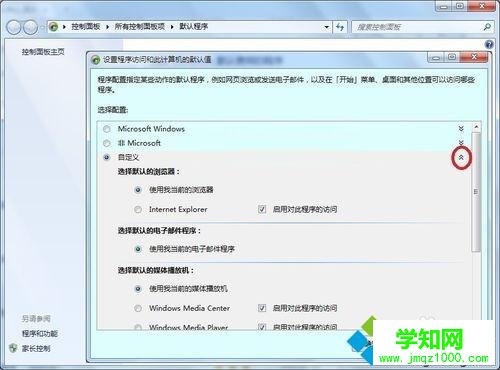Click the dialog title bar globe icon

tap(96, 60)
